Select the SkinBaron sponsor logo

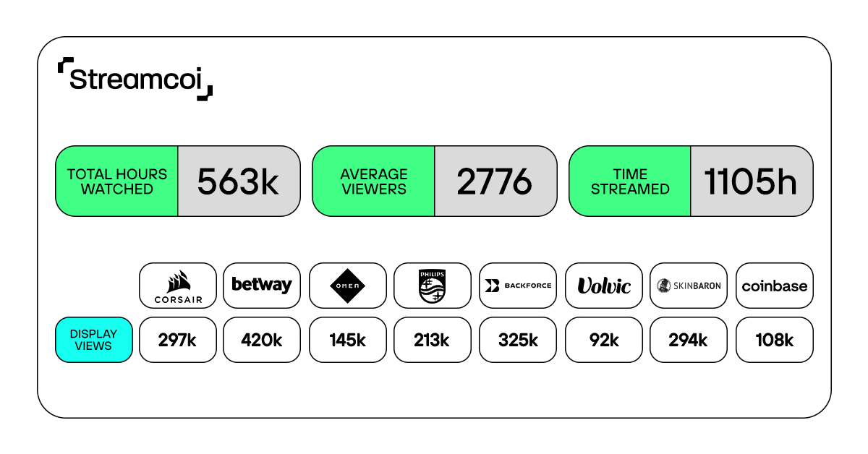coord(689,286)
